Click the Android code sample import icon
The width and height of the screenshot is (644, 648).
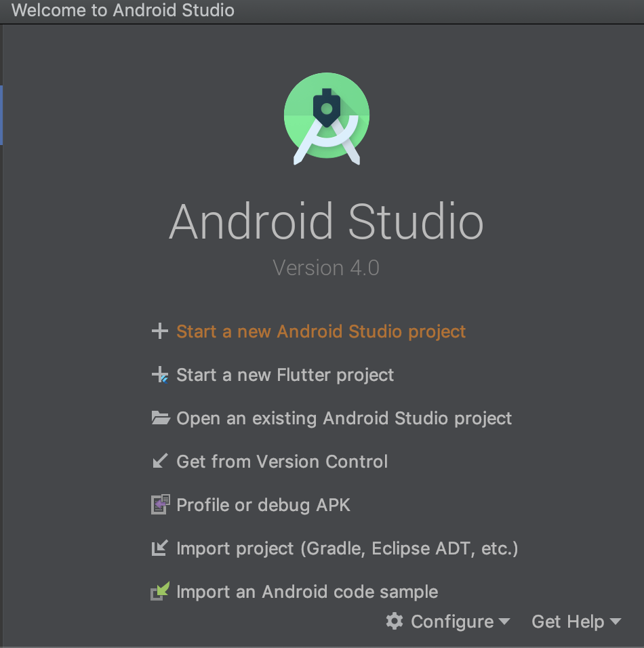pos(160,591)
